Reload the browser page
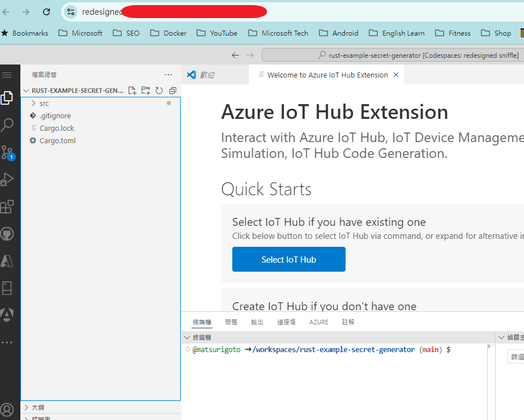Viewport: 524px width, 420px height. [46, 12]
